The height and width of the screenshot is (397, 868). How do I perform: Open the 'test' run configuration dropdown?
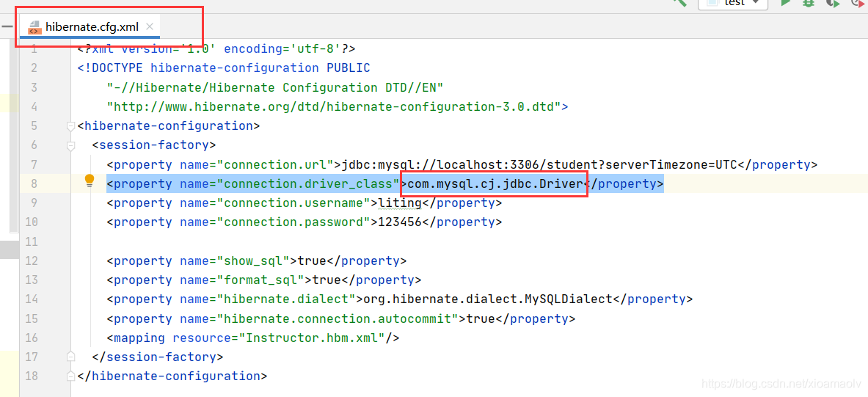[x=733, y=4]
